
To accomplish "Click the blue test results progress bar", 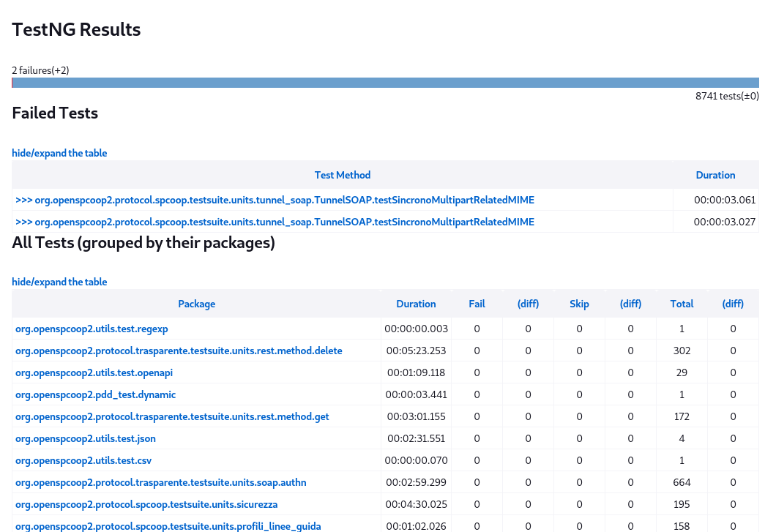I will point(385,83).
